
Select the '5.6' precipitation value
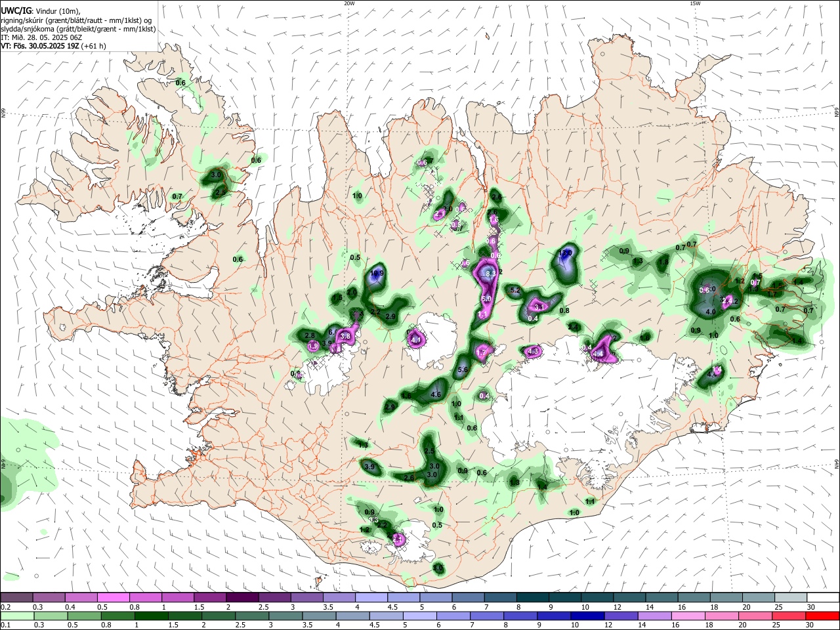click(462, 370)
